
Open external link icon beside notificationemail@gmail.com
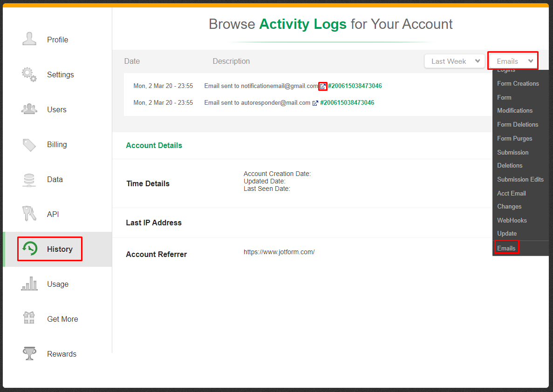click(323, 86)
